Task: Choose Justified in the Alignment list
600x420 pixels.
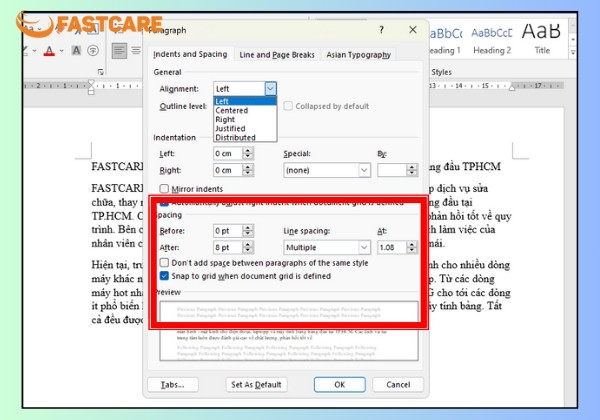Action: [x=245, y=129]
